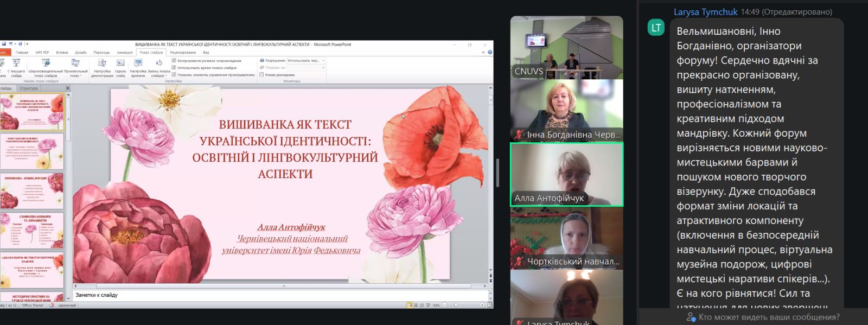
Task: Toggle the use timings checkbox
Action: (174, 67)
